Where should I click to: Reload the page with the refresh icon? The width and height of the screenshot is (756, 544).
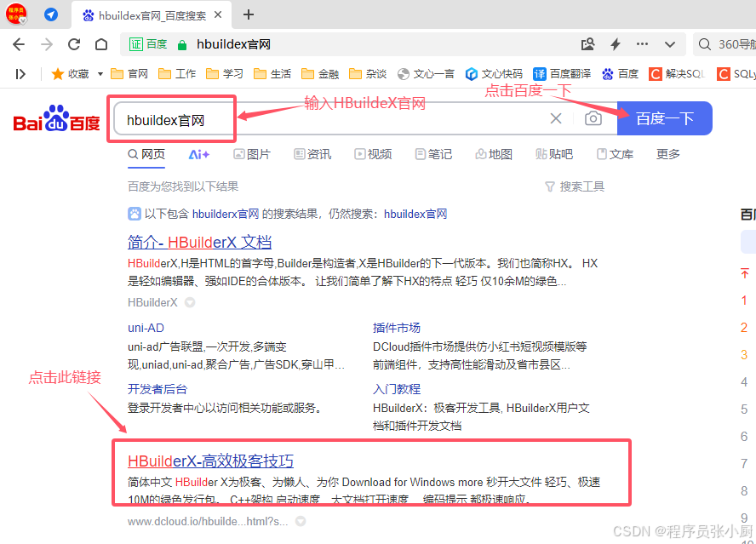click(74, 44)
